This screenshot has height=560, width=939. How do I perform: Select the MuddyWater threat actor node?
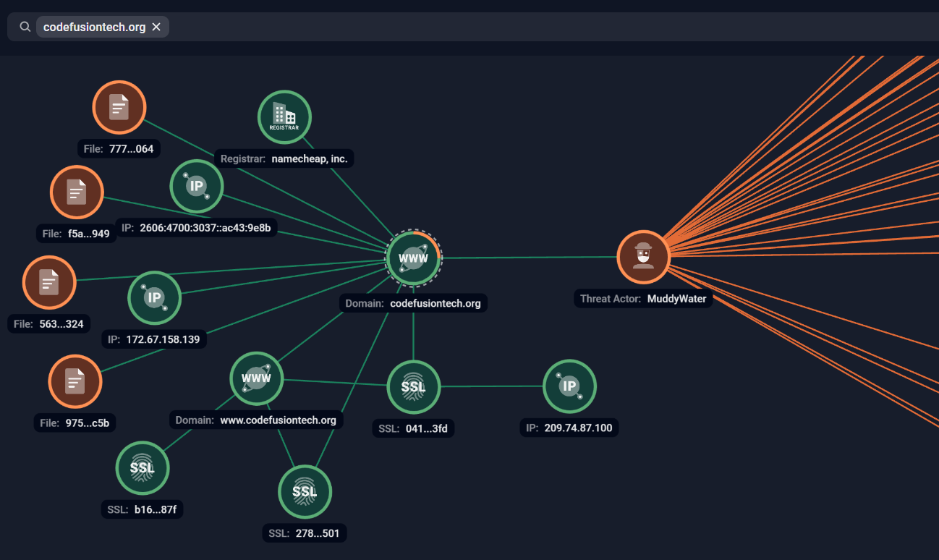pos(643,256)
